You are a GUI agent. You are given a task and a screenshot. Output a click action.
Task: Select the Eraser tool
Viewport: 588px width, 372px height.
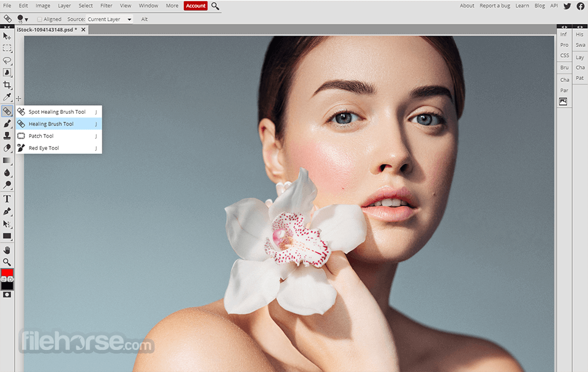pyautogui.click(x=7, y=148)
